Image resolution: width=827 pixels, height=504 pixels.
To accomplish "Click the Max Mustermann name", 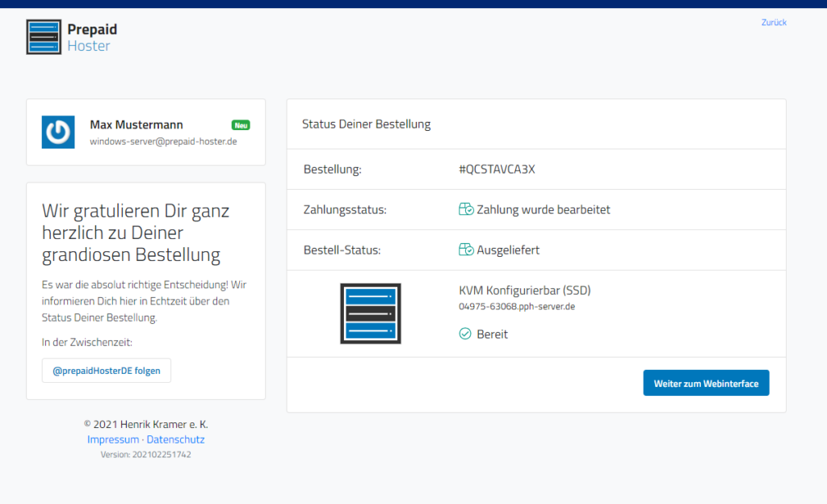I will pos(136,124).
